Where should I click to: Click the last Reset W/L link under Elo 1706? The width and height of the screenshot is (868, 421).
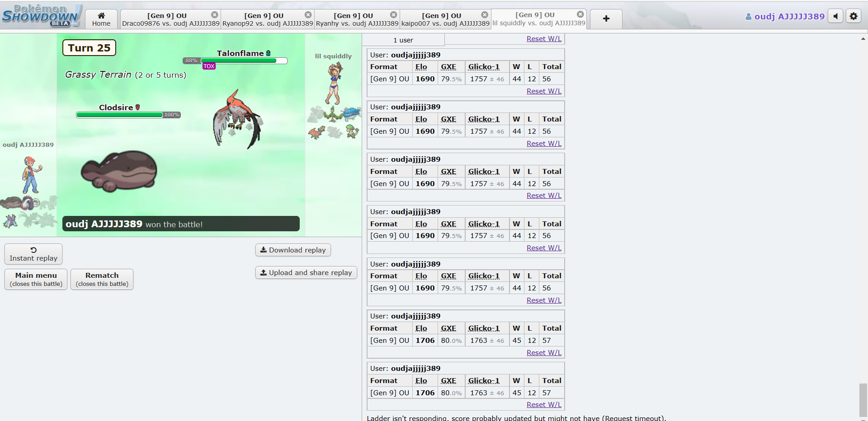pos(544,405)
